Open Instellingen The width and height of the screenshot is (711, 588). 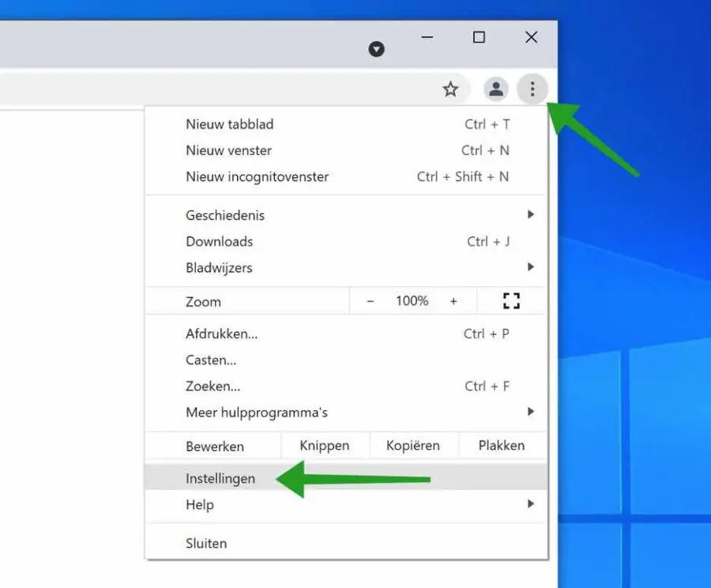[346, 478]
